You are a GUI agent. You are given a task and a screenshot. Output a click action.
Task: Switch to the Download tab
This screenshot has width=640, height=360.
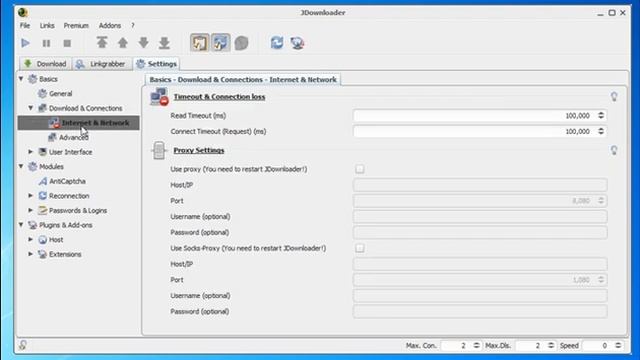point(45,64)
